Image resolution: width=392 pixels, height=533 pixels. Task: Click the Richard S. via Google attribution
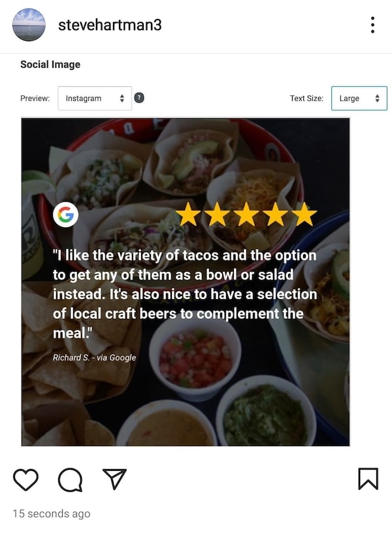pyautogui.click(x=94, y=357)
